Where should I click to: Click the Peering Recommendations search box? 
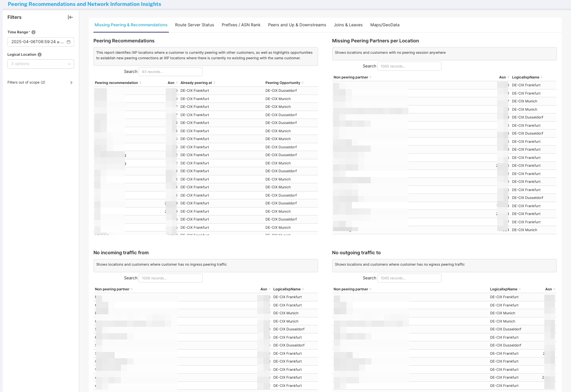click(170, 72)
